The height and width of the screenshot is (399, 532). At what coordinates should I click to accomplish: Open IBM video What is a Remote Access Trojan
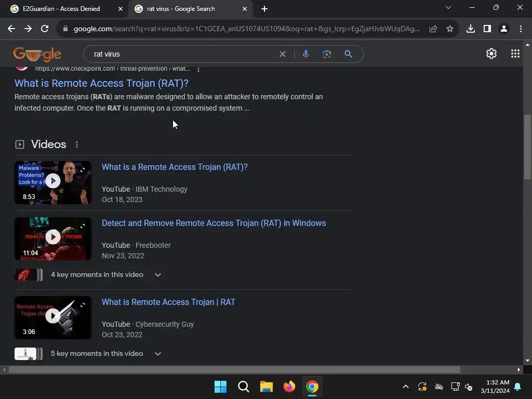pyautogui.click(x=175, y=167)
